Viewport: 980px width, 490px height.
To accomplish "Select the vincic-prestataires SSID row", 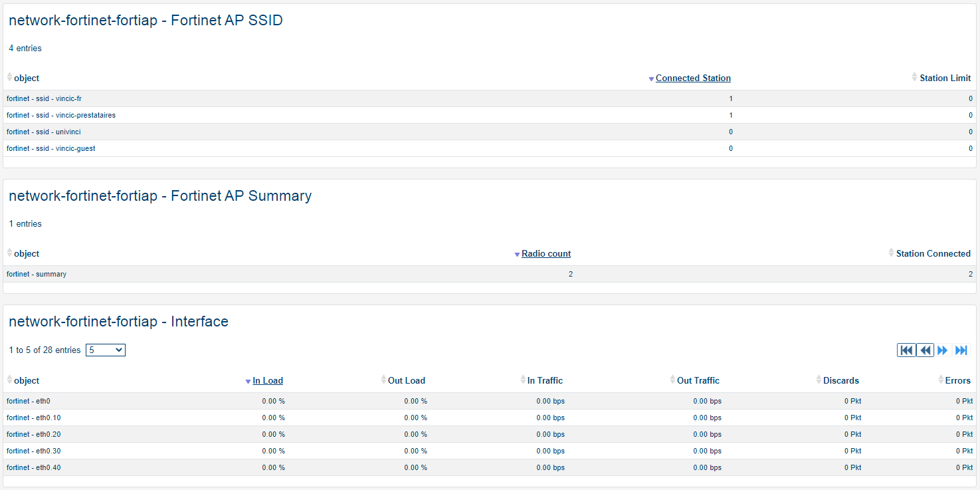I will [61, 115].
